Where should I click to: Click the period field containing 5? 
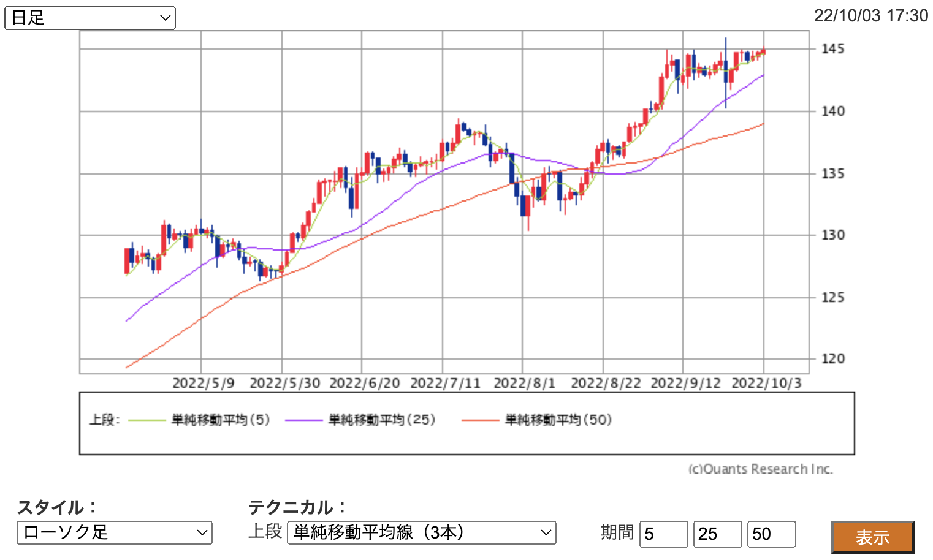(664, 534)
